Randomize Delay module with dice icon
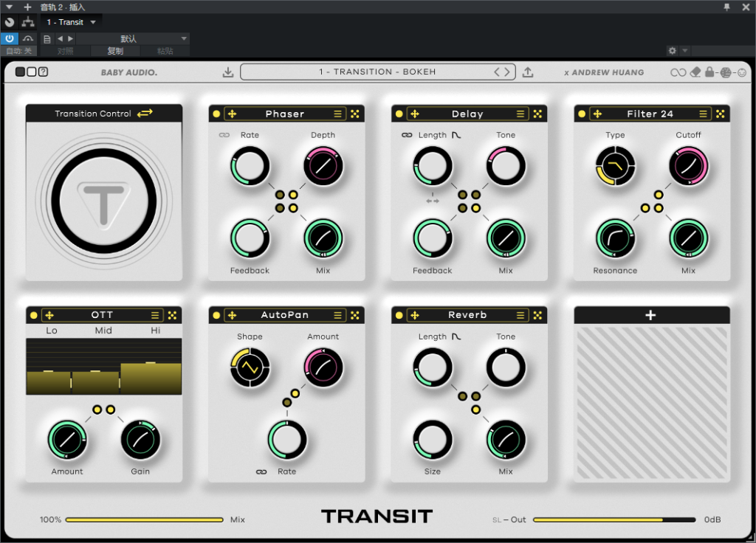756x543 pixels. pos(537,114)
